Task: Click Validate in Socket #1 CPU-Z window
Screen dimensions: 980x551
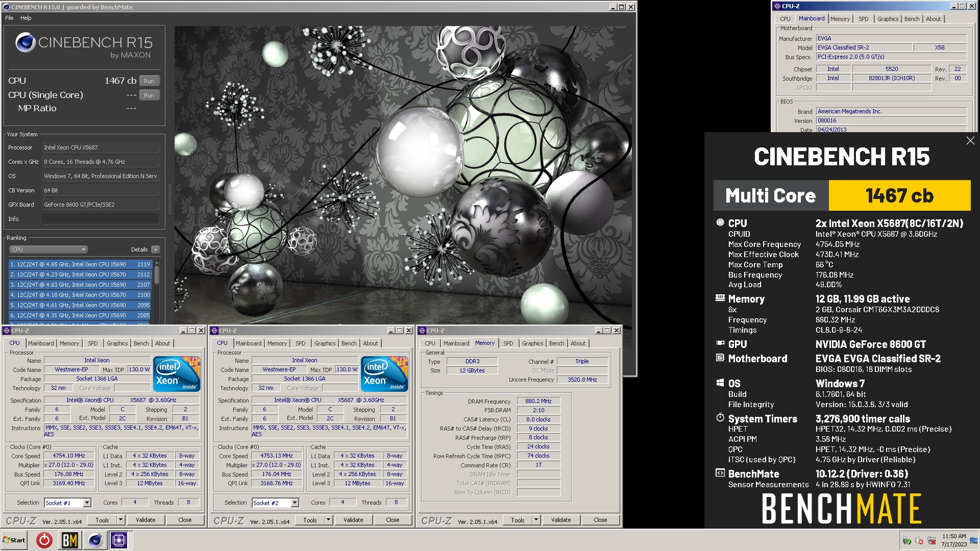Action: (145, 520)
